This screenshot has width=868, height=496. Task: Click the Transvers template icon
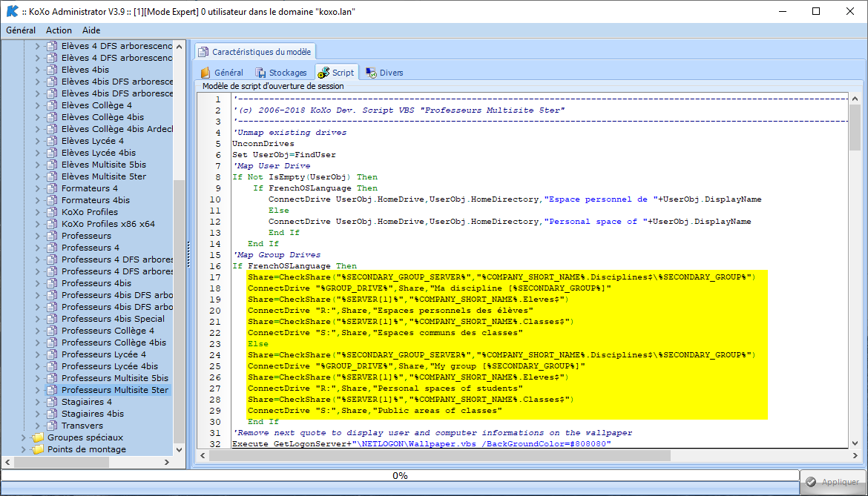click(52, 426)
